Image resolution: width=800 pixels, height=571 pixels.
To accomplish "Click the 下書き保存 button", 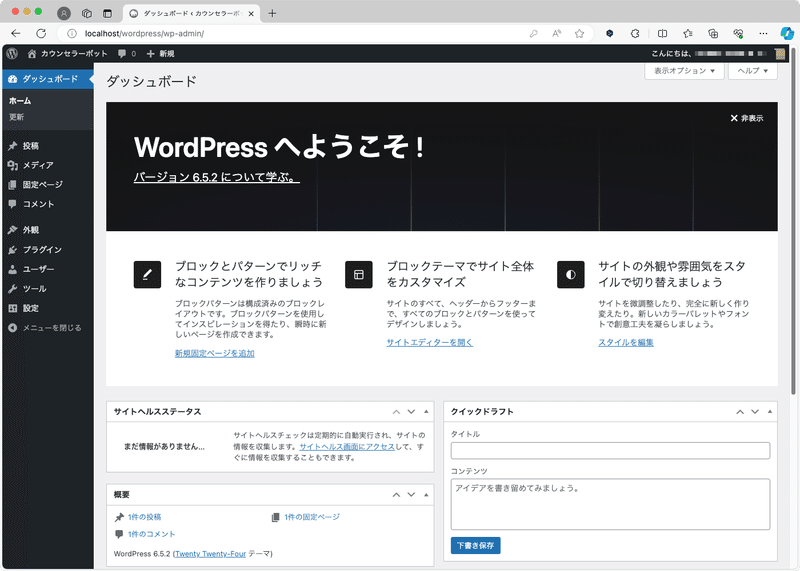I will click(x=476, y=545).
